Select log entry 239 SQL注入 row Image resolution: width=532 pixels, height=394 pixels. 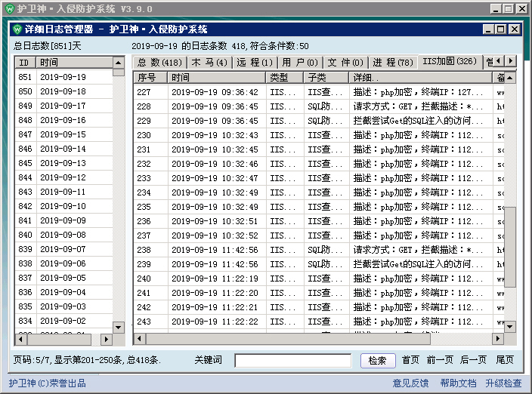(x=319, y=264)
